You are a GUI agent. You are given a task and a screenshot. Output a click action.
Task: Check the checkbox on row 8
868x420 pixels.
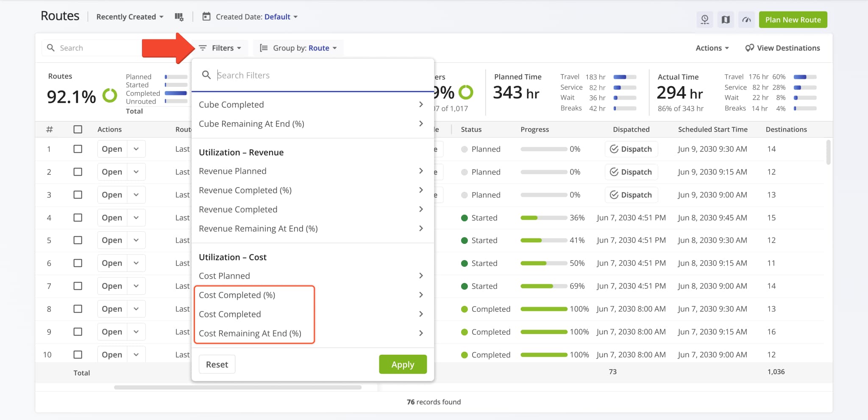pyautogui.click(x=78, y=308)
